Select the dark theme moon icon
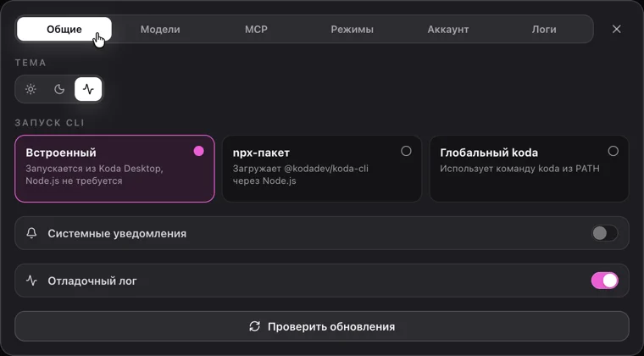 pyautogui.click(x=59, y=89)
